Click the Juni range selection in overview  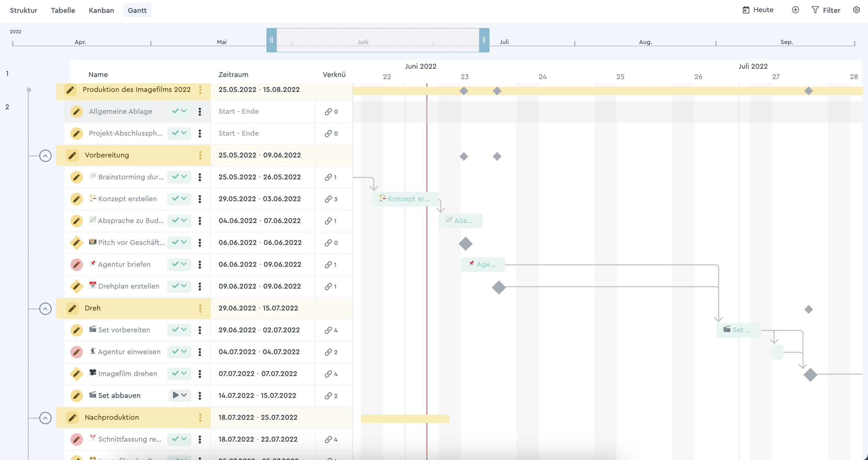(378, 40)
